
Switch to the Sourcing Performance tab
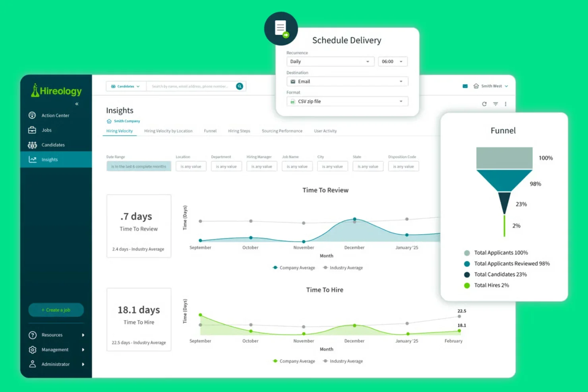[282, 131]
